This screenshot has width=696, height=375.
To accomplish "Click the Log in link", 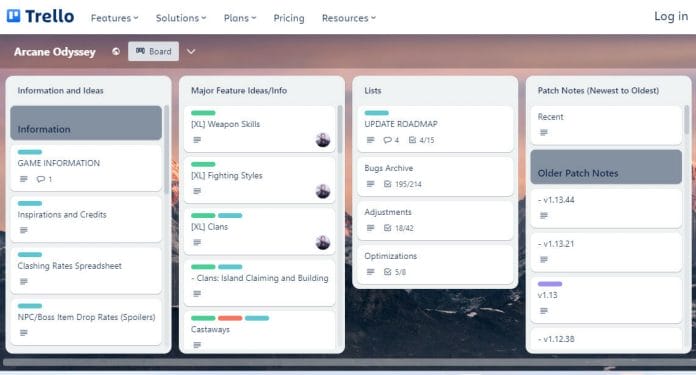I will [x=671, y=16].
